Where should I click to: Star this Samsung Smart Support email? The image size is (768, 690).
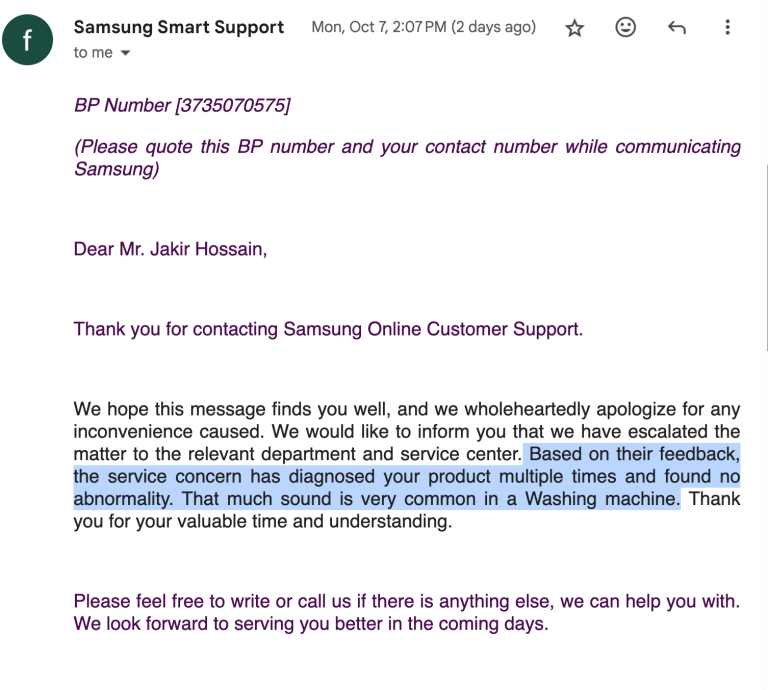(575, 28)
